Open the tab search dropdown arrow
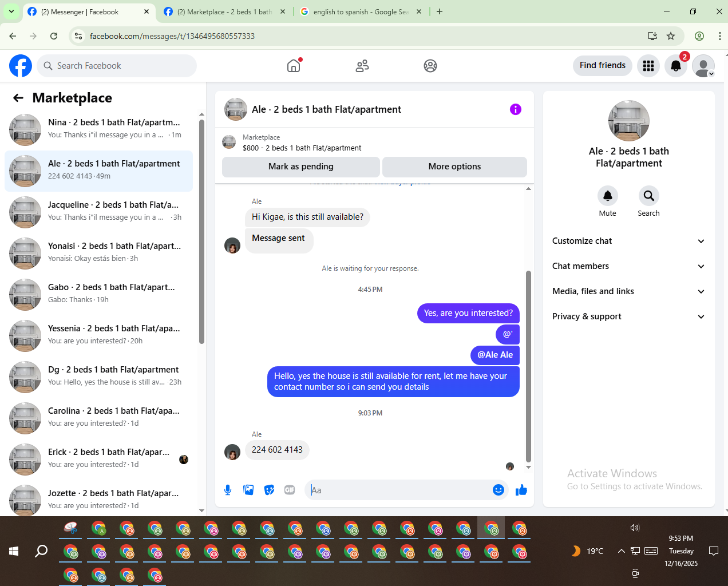Viewport: 728px width, 586px height. pyautogui.click(x=11, y=11)
